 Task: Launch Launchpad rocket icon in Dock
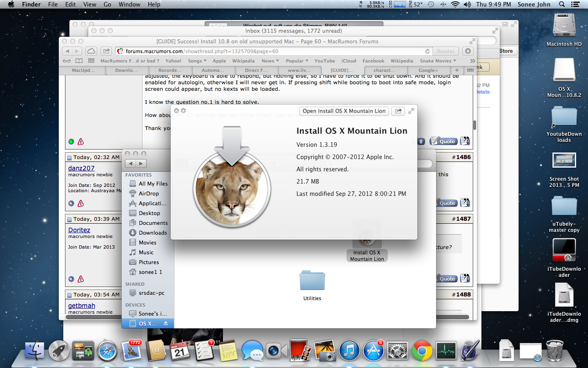(x=59, y=351)
